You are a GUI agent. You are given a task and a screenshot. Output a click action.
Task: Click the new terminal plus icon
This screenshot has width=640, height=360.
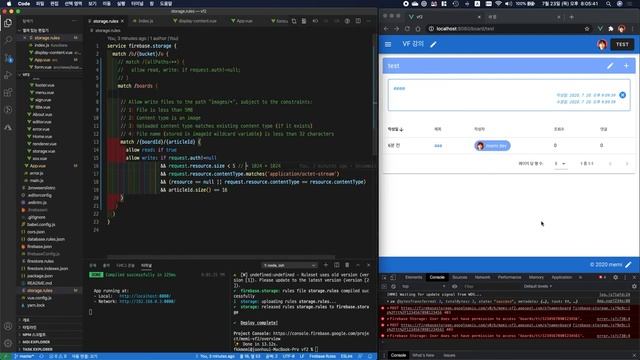pos(326,265)
